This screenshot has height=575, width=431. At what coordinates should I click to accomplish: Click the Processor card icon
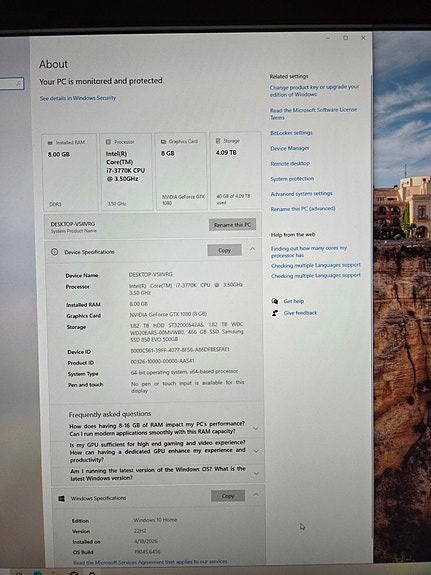tap(108, 142)
